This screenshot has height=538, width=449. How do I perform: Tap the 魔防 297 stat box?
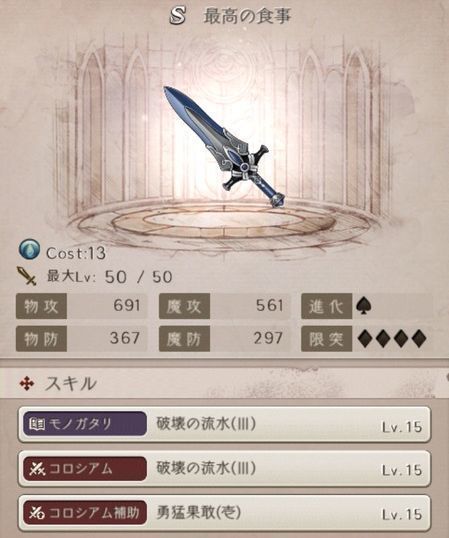pyautogui.click(x=224, y=339)
